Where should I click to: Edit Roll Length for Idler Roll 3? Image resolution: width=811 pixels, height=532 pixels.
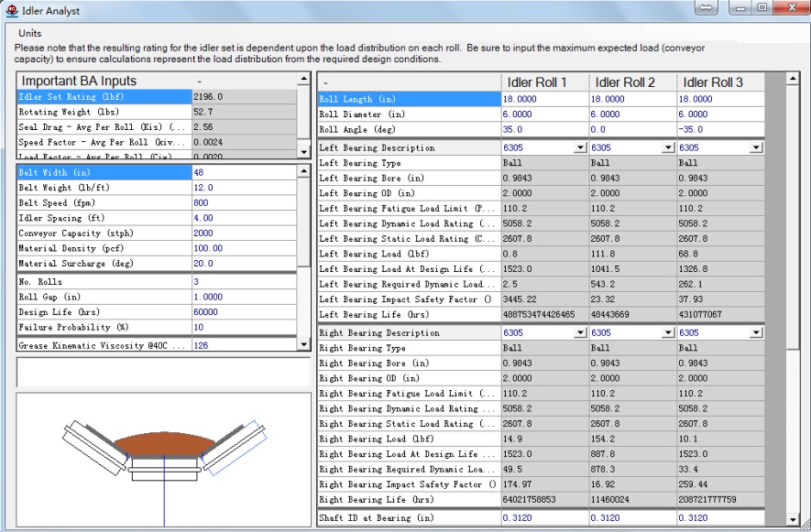pyautogui.click(x=720, y=99)
